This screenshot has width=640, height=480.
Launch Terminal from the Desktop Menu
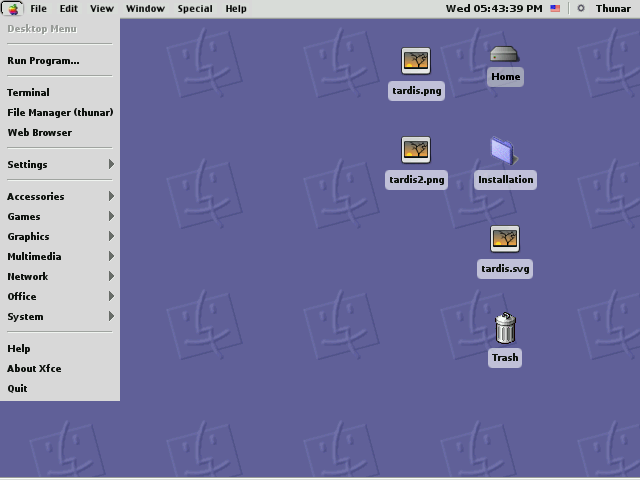click(x=60, y=93)
